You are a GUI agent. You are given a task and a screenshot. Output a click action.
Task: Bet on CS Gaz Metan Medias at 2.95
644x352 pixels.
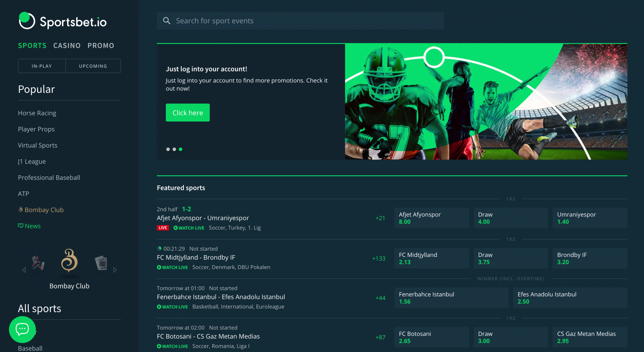590,337
